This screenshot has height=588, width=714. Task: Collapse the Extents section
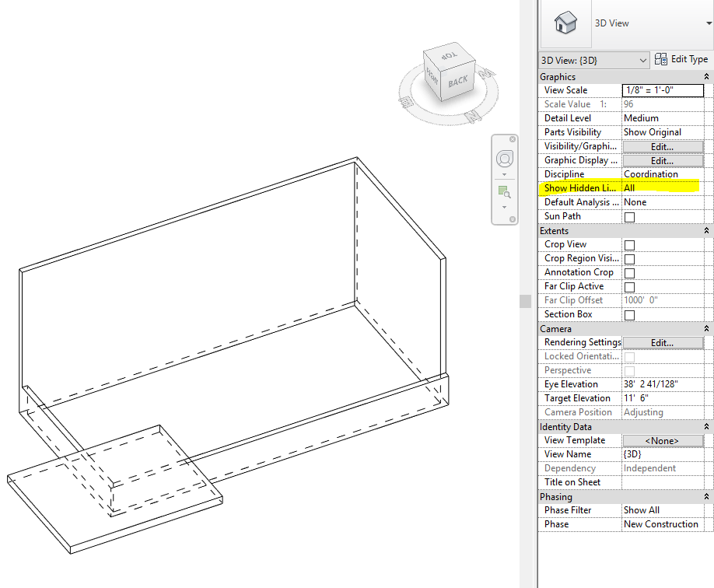705,230
